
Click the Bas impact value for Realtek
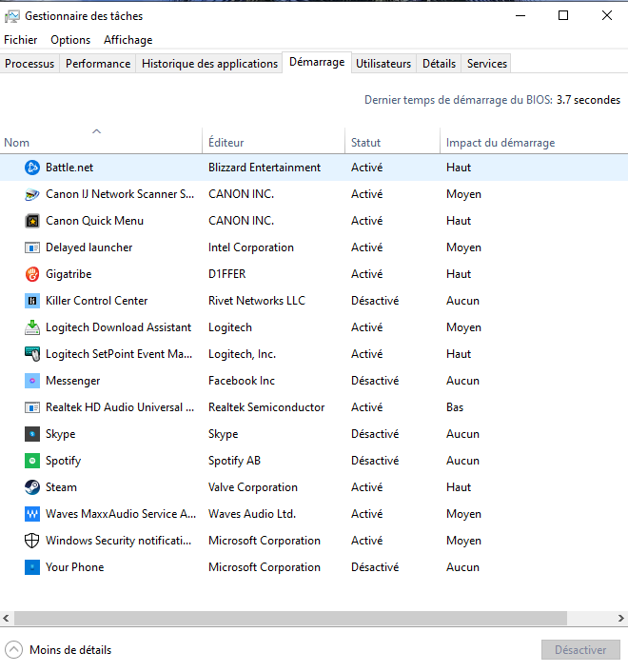[x=455, y=407]
